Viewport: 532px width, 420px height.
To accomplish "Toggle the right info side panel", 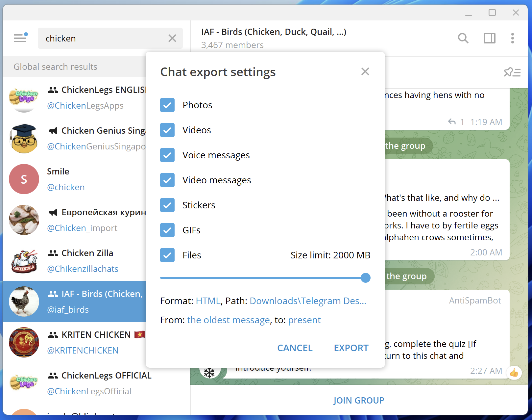I will tap(489, 38).
